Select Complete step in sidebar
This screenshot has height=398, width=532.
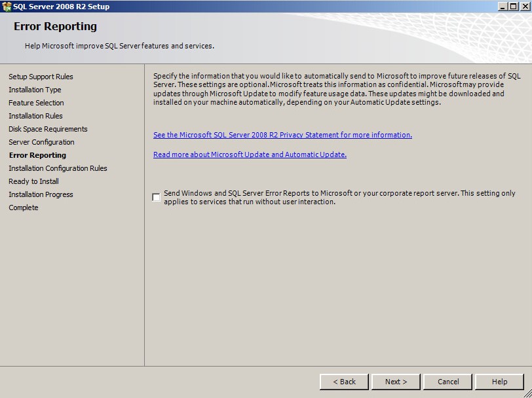24,208
